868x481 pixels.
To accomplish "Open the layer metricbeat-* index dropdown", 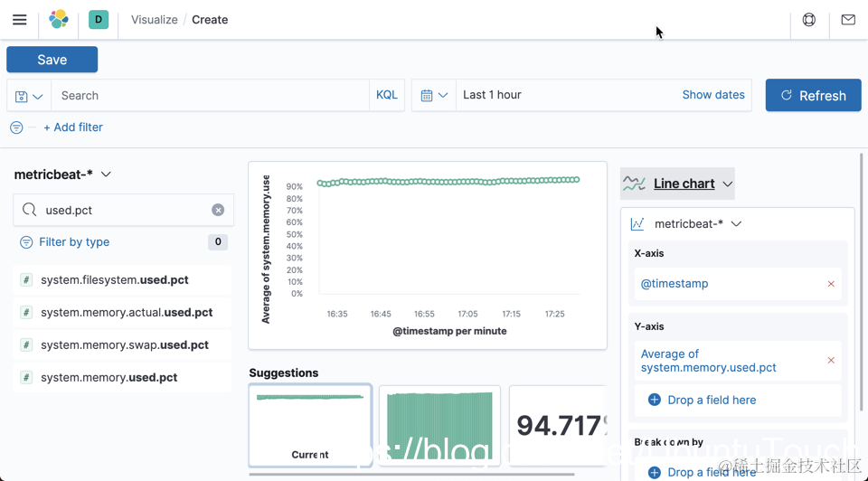I will pos(698,223).
